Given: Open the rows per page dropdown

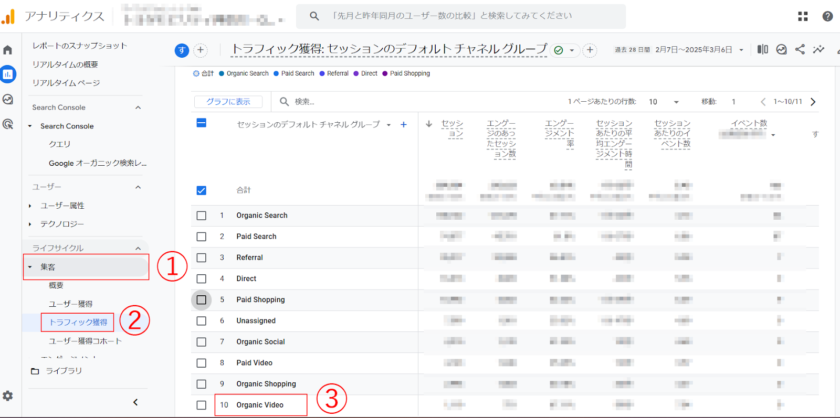Looking at the screenshot, I should pos(665,101).
